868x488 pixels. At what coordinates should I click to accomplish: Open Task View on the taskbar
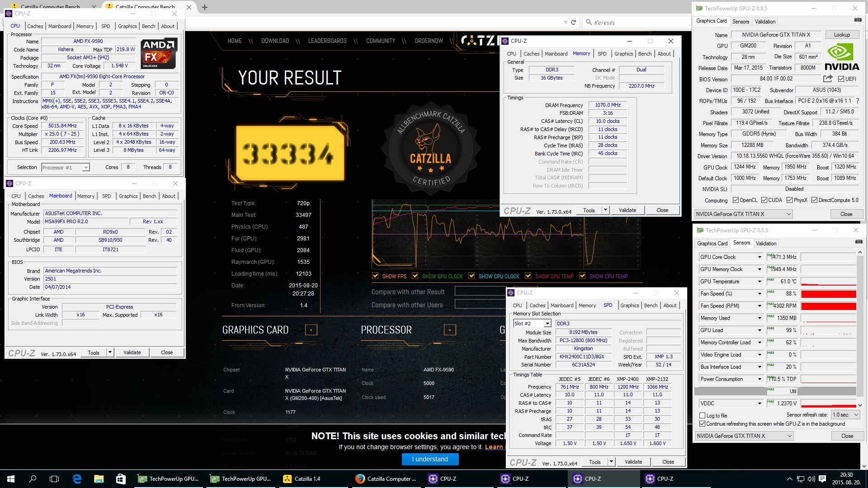pos(54,479)
